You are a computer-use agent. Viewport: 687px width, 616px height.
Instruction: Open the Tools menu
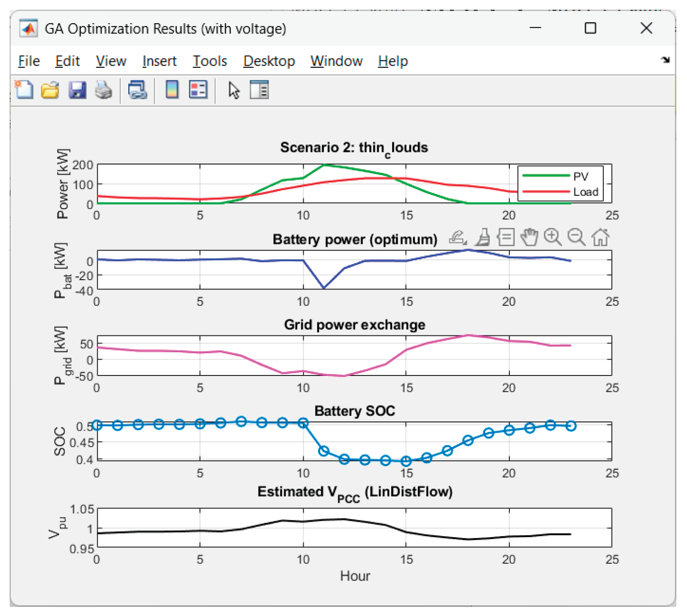pyautogui.click(x=210, y=61)
